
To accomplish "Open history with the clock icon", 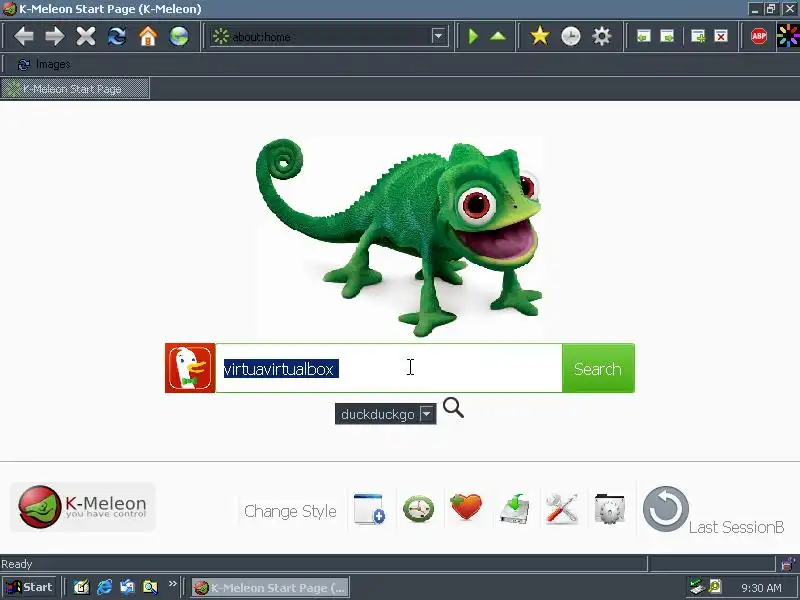I will 571,36.
